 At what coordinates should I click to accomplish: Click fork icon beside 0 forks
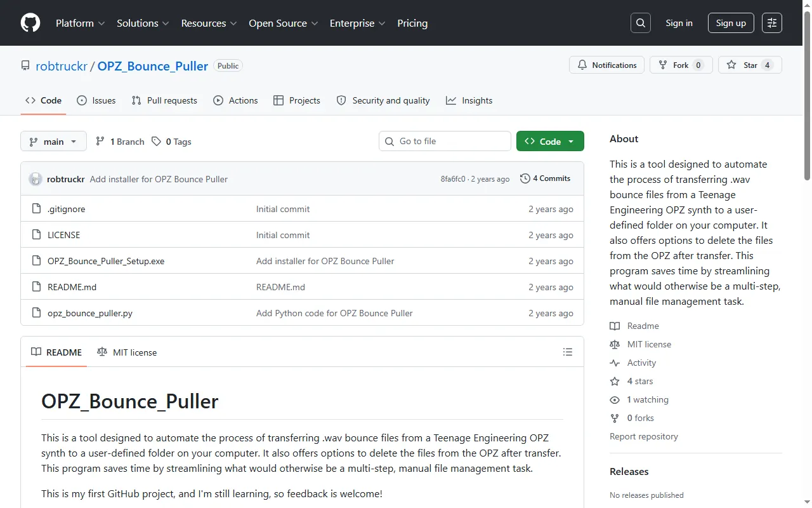tap(615, 418)
